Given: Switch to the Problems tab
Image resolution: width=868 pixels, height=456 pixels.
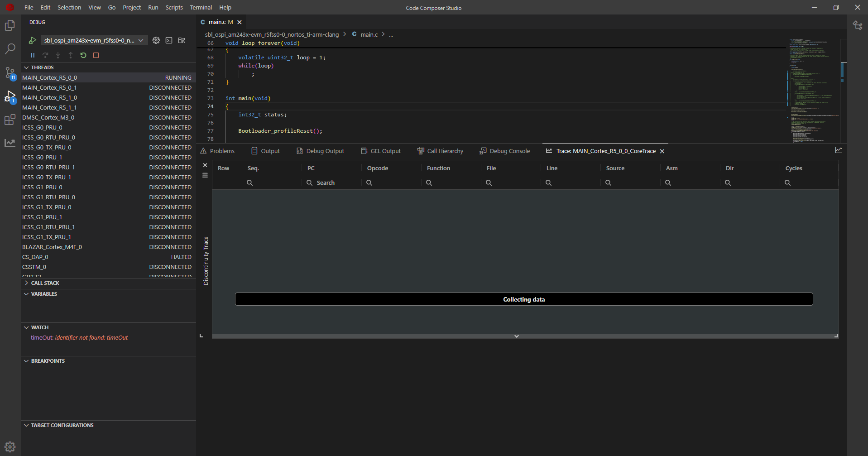Looking at the screenshot, I should pyautogui.click(x=217, y=151).
